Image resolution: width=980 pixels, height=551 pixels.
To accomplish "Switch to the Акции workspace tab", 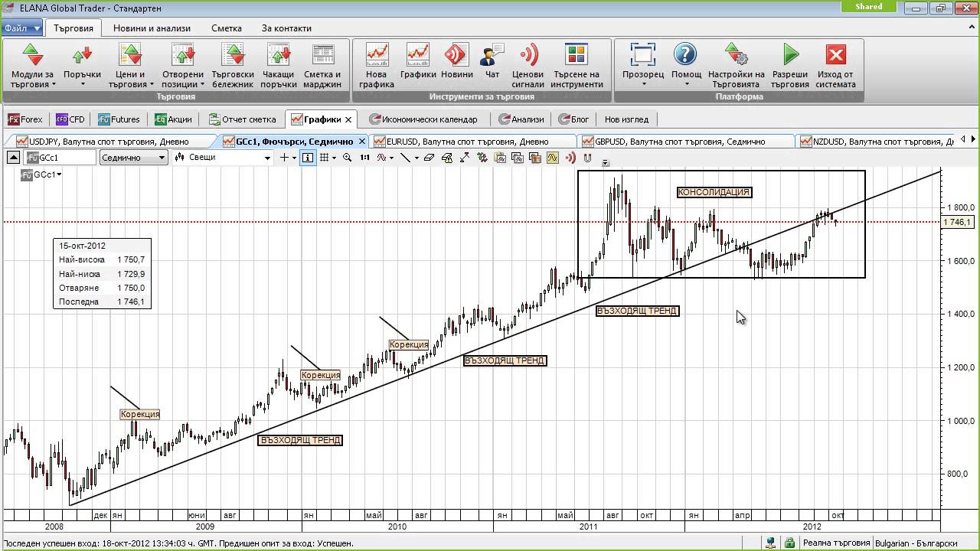I will pyautogui.click(x=173, y=119).
